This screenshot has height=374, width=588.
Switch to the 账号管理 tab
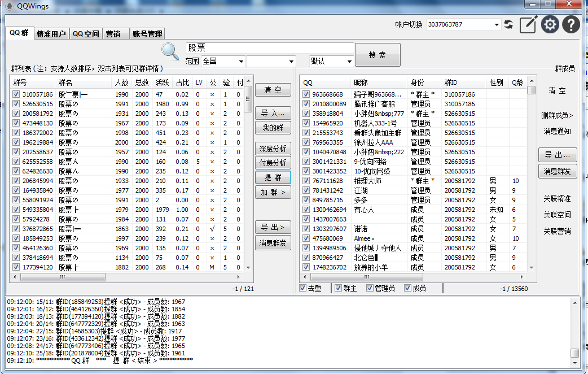point(147,34)
